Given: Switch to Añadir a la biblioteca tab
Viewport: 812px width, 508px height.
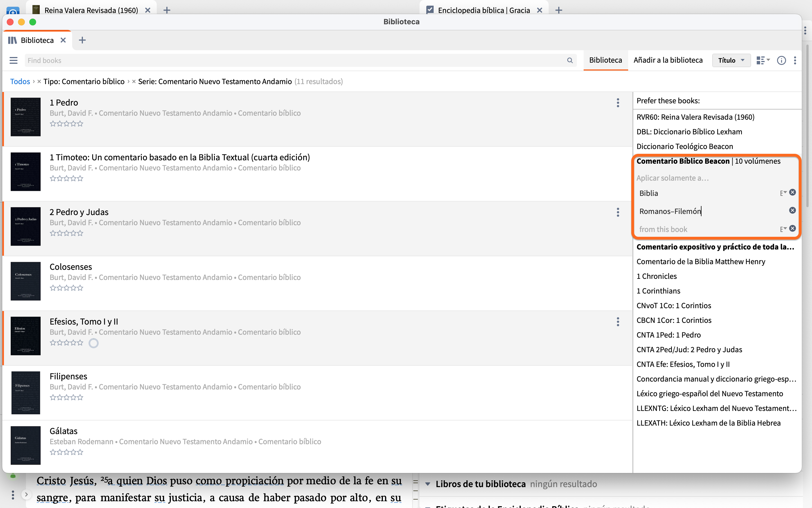Looking at the screenshot, I should [x=668, y=60].
